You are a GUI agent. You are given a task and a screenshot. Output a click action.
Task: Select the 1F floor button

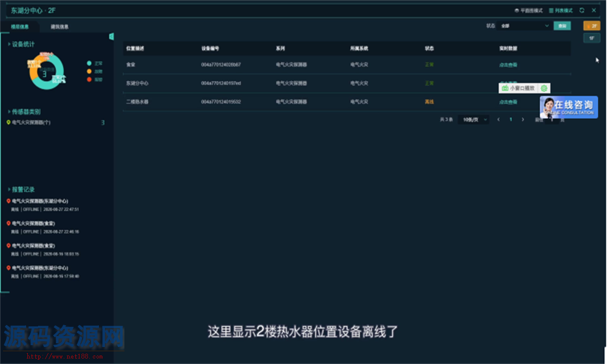591,38
